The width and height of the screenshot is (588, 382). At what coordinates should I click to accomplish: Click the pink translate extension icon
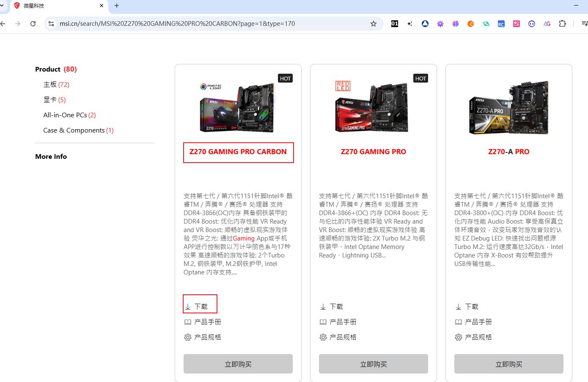(x=517, y=24)
